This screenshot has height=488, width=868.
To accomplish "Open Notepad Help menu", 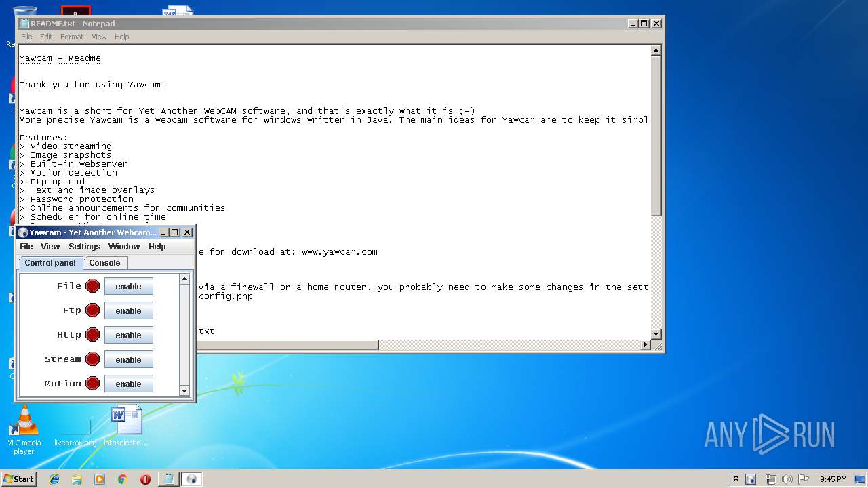I will pos(122,37).
